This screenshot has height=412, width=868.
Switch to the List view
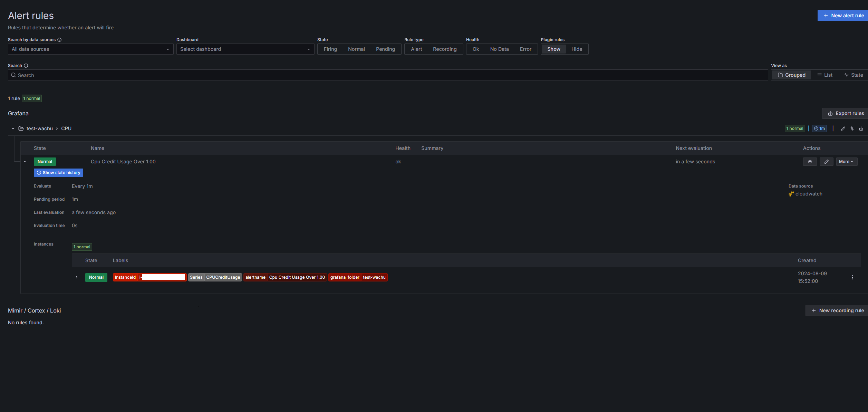point(824,75)
